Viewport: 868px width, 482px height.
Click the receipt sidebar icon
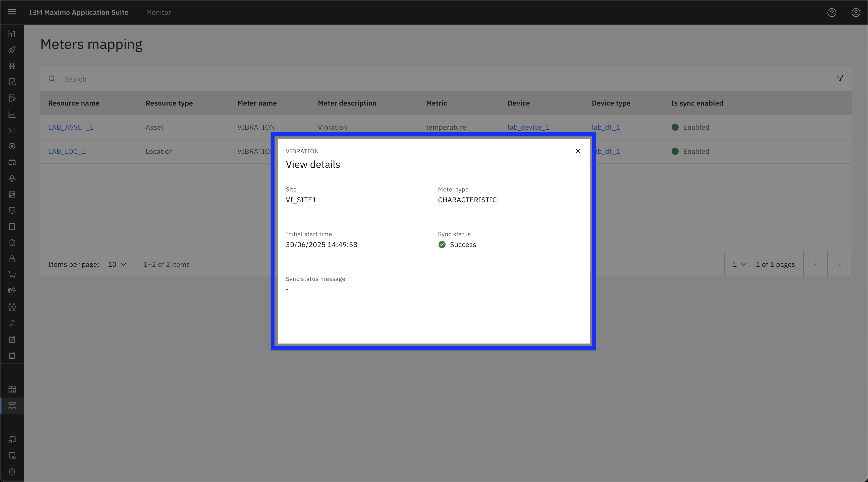coord(12,226)
